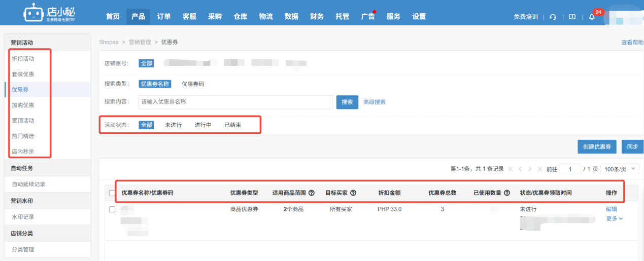Open the 采购 top menu

click(x=215, y=17)
